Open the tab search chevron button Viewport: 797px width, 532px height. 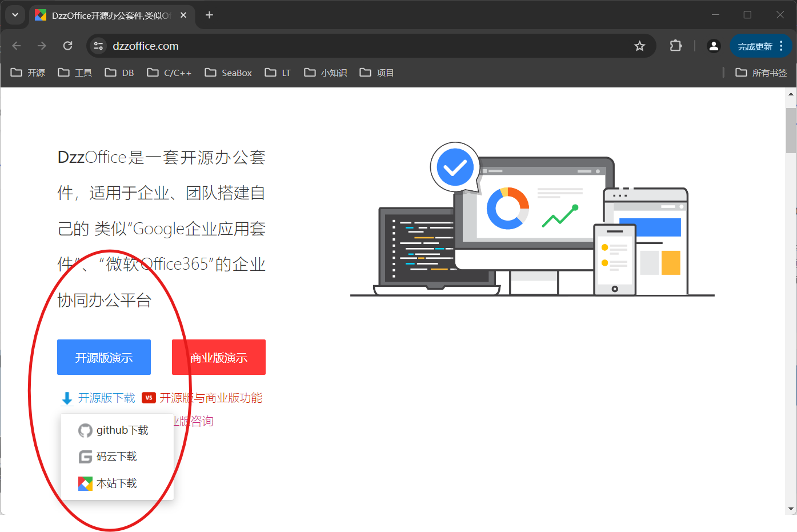click(x=15, y=15)
